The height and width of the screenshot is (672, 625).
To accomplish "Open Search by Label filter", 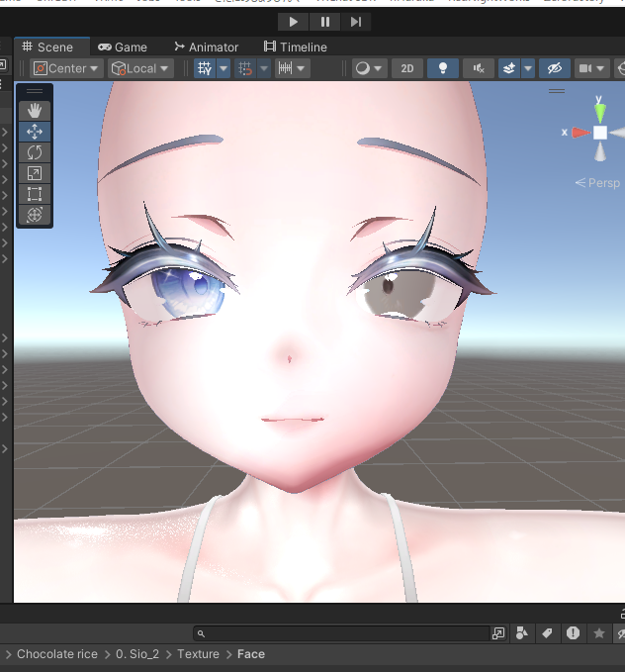I will 547,633.
